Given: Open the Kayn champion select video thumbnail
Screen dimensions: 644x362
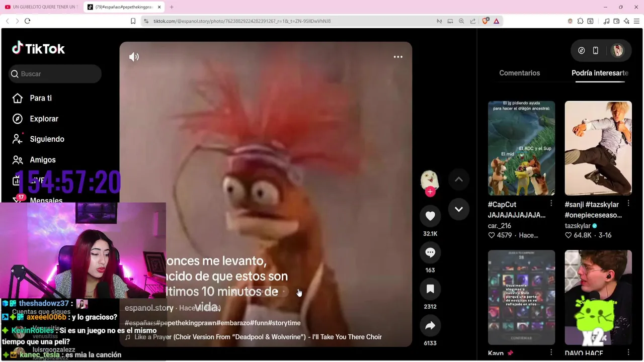Looking at the screenshot, I should pos(521,297).
